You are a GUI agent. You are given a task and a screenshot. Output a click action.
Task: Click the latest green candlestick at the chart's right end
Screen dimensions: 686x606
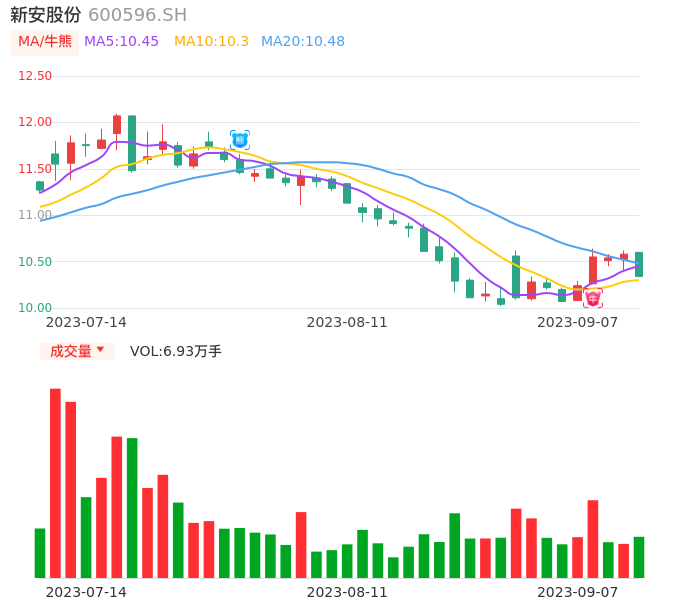coord(639,264)
